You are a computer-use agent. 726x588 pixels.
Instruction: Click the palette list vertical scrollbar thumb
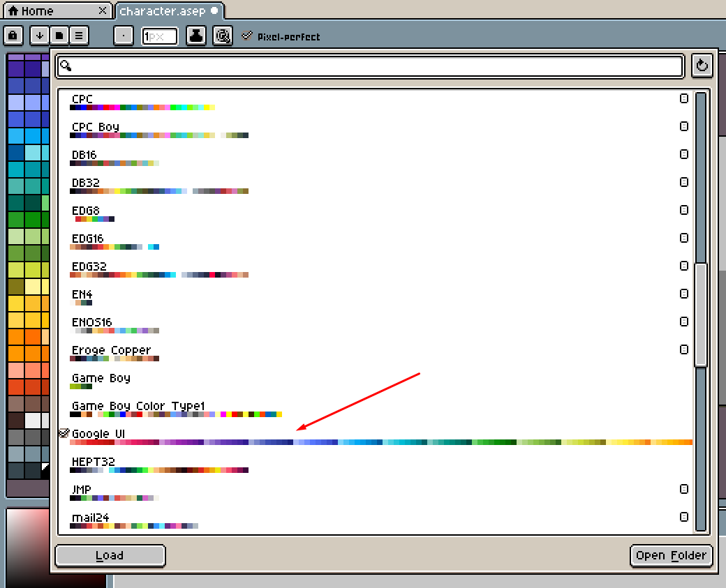[x=702, y=315]
